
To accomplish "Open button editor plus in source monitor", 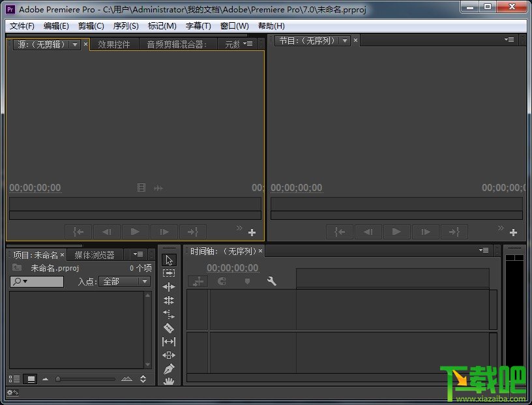I will pyautogui.click(x=252, y=232).
